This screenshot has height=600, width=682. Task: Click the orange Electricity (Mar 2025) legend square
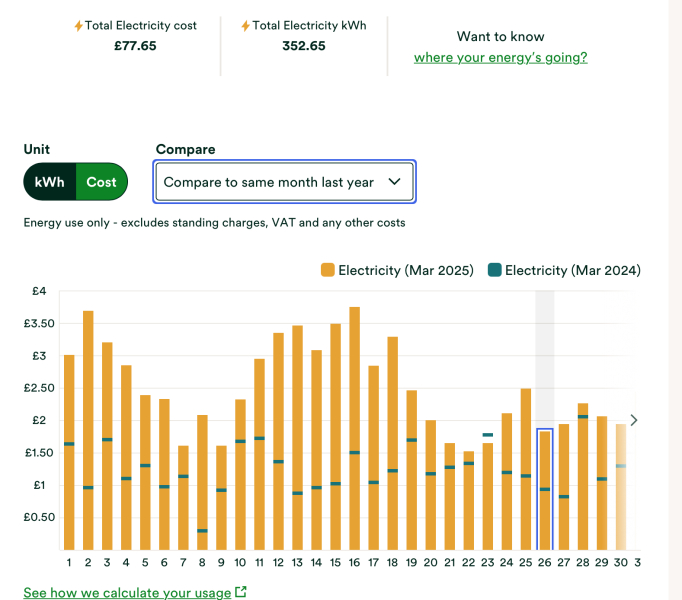pos(327,270)
